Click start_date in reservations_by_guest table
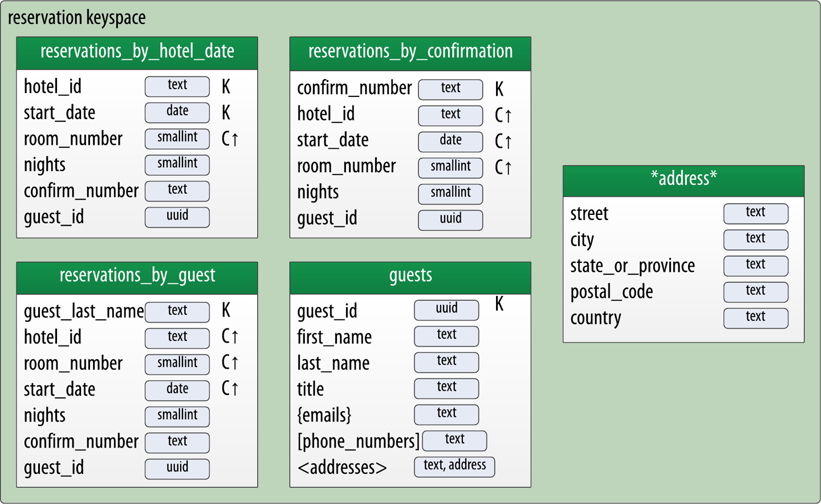The width and height of the screenshot is (821, 504). (x=59, y=390)
